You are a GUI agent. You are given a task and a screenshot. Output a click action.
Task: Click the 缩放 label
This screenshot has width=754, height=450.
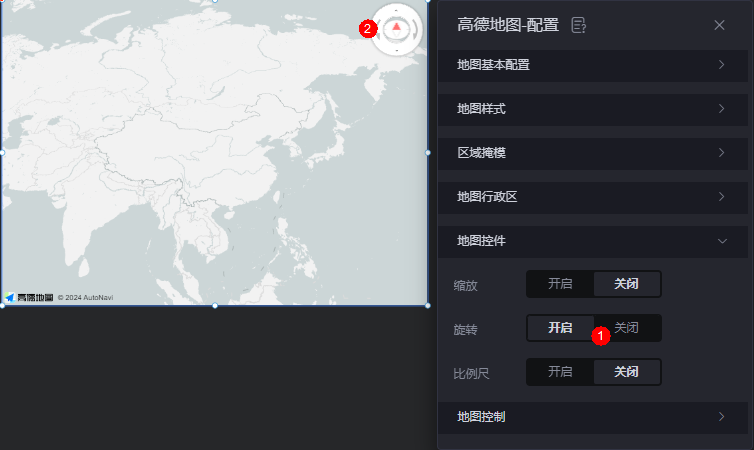point(465,286)
